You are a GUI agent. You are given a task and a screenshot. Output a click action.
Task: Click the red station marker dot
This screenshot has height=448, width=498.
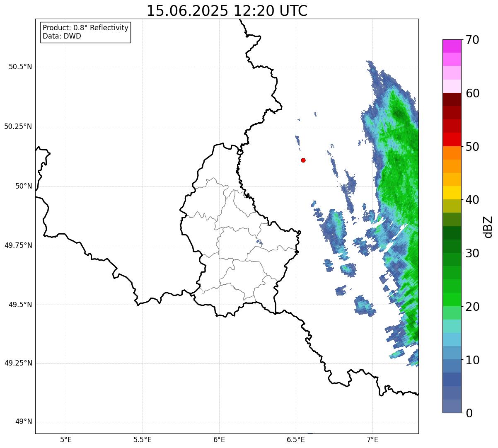tap(303, 160)
